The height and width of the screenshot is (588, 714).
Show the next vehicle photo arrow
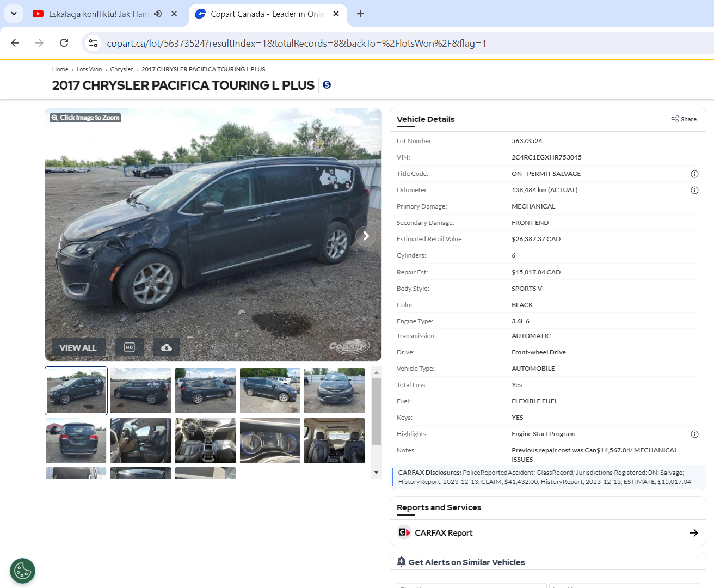click(x=366, y=236)
